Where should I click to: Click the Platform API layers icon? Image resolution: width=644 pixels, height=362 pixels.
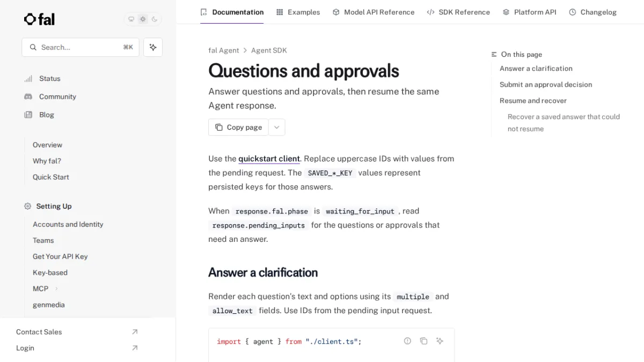[506, 12]
